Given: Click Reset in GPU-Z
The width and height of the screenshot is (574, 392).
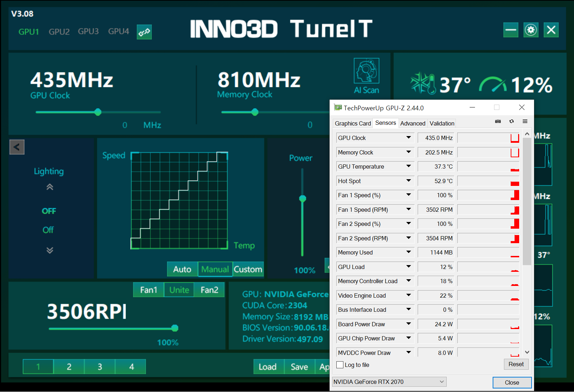Looking at the screenshot, I should (x=516, y=364).
